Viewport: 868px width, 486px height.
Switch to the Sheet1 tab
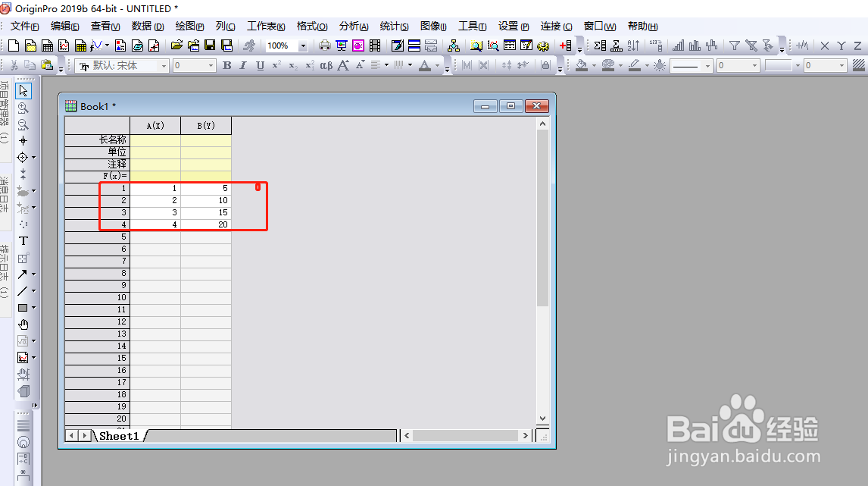pyautogui.click(x=119, y=436)
